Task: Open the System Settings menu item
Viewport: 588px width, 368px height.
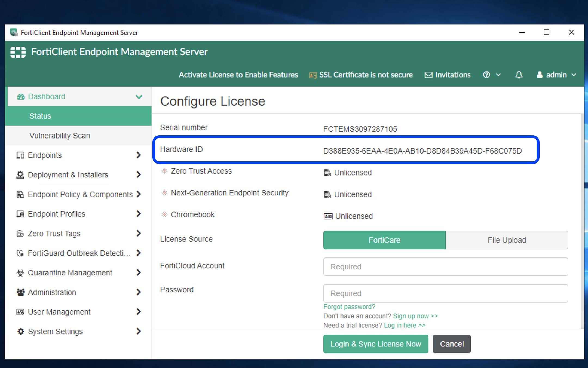Action: point(78,332)
